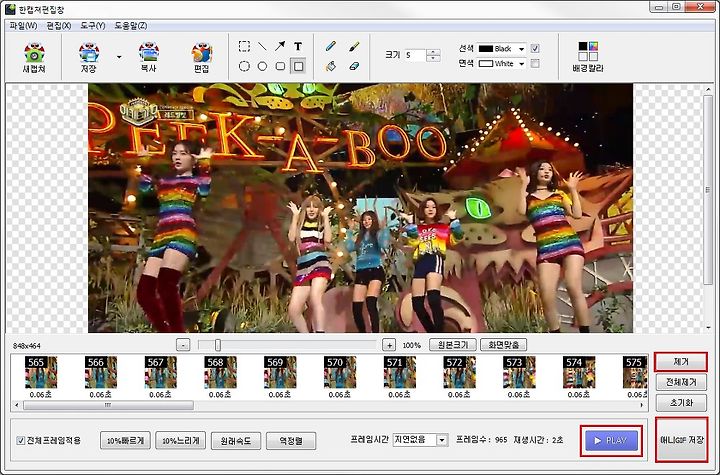Image resolution: width=720 pixels, height=475 pixels.
Task: Select the rounded rectangle shape tool
Action: pyautogui.click(x=280, y=66)
